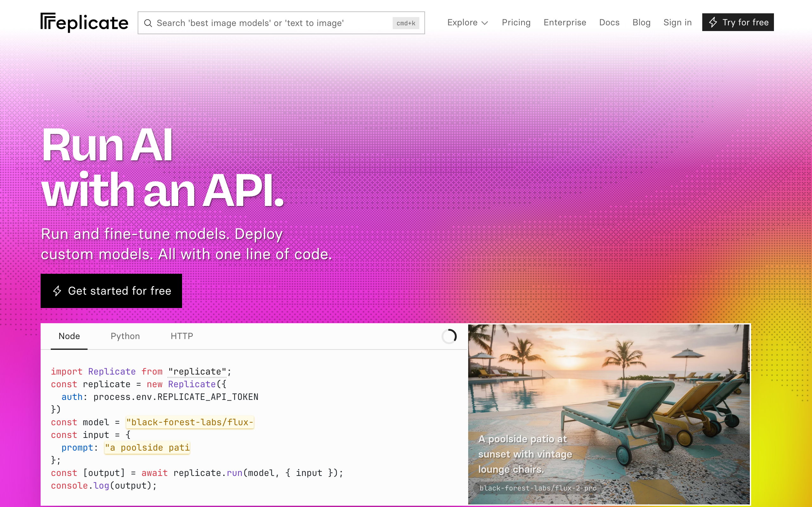Image resolution: width=812 pixels, height=507 pixels.
Task: Expand the Explore dropdown menu
Action: coord(462,22)
